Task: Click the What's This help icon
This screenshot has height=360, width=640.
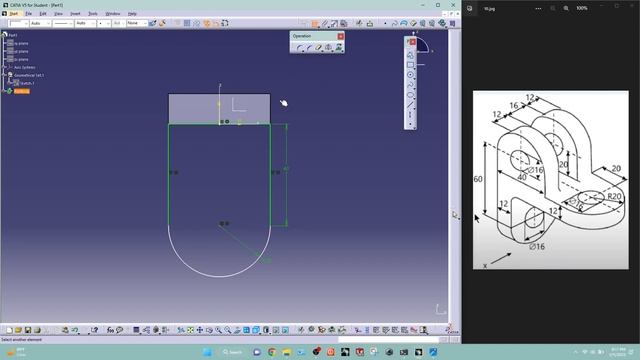Action: 95,330
